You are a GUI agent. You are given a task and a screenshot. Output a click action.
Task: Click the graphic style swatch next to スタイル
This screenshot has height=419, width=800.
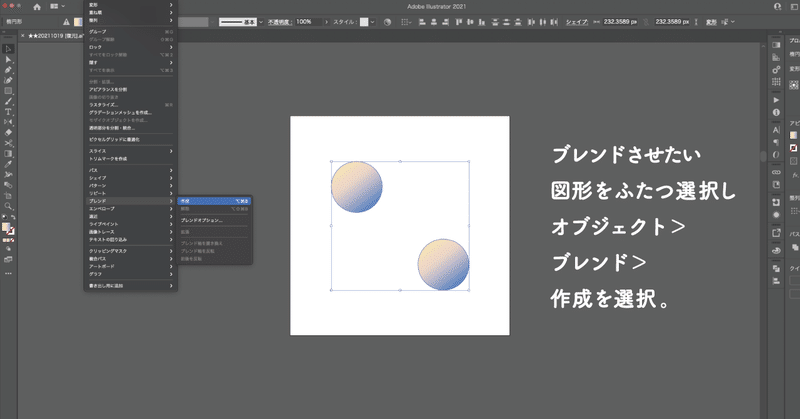click(364, 22)
